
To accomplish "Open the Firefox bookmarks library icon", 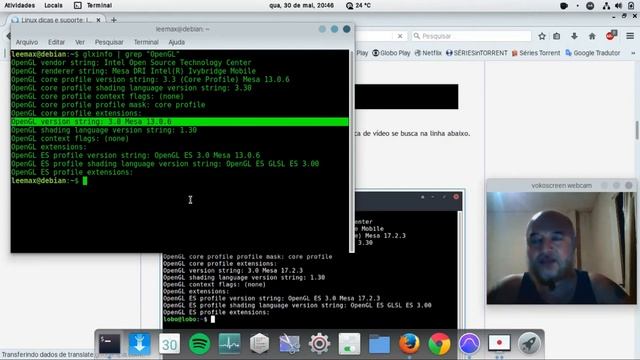I will coord(557,36).
